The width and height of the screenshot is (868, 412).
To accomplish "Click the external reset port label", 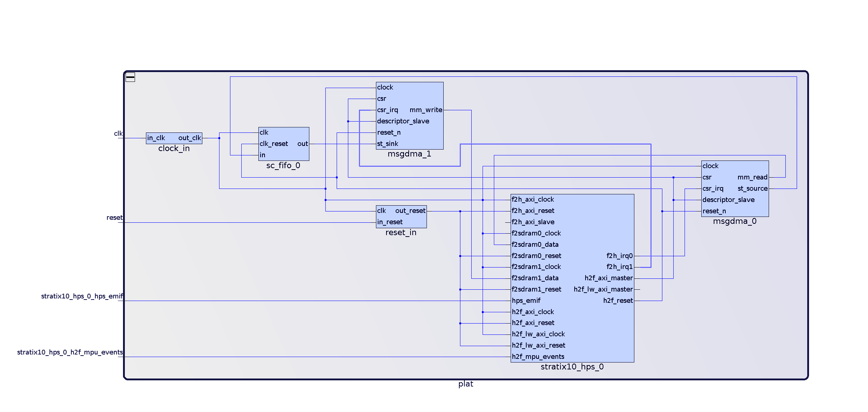I will [115, 218].
